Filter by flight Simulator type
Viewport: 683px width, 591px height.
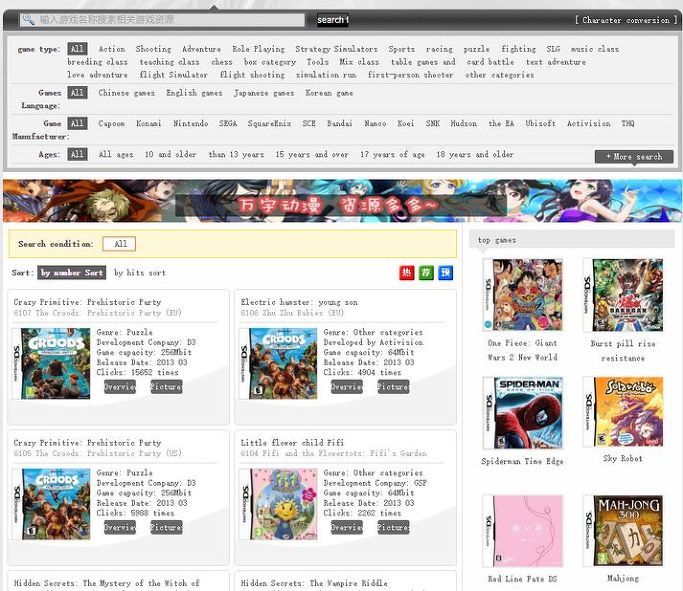[173, 75]
